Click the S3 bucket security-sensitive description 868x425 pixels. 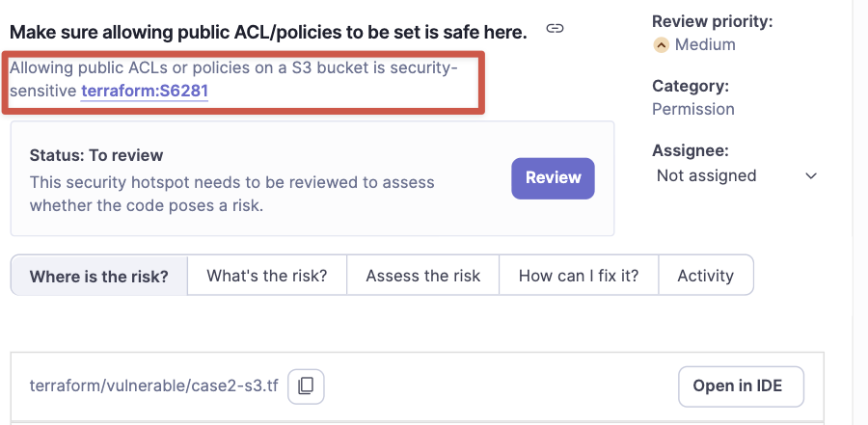coord(231,69)
